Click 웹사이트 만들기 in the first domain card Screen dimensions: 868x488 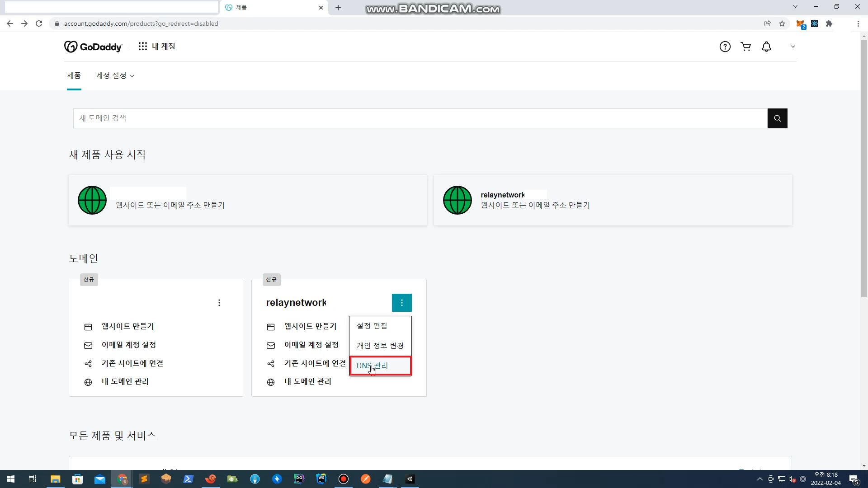(127, 326)
